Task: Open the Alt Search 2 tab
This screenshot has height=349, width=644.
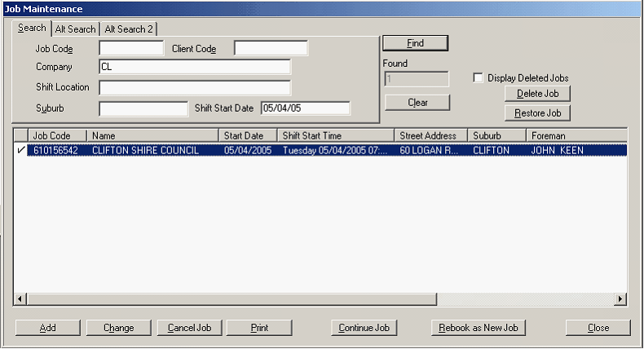Action: tap(128, 29)
